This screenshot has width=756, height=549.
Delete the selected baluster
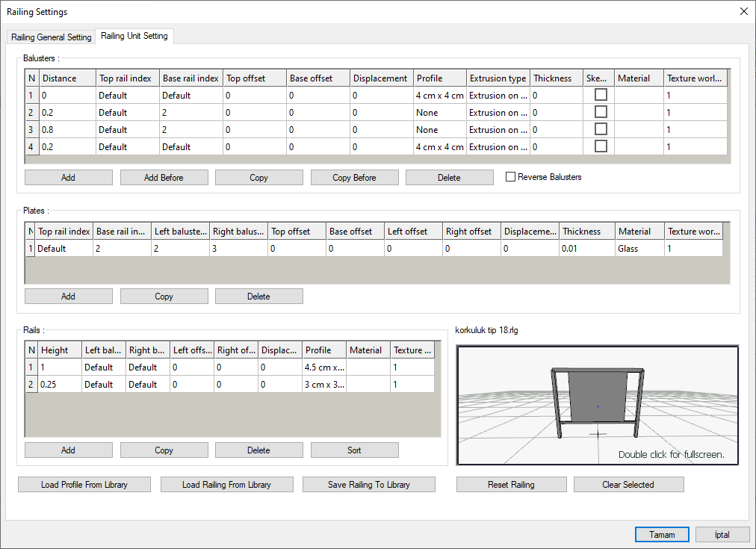click(x=449, y=178)
